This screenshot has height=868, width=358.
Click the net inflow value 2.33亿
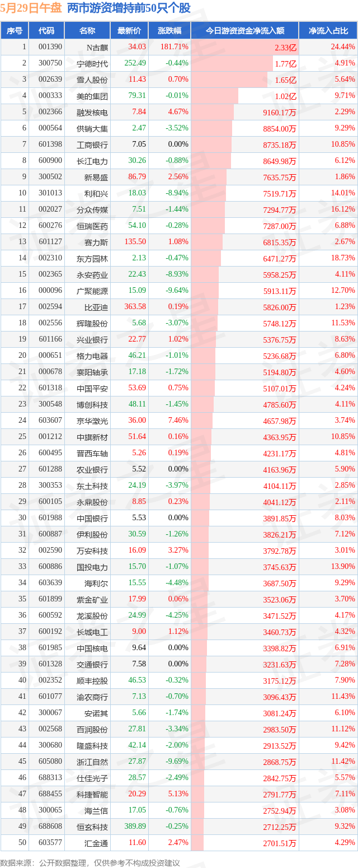tap(285, 48)
